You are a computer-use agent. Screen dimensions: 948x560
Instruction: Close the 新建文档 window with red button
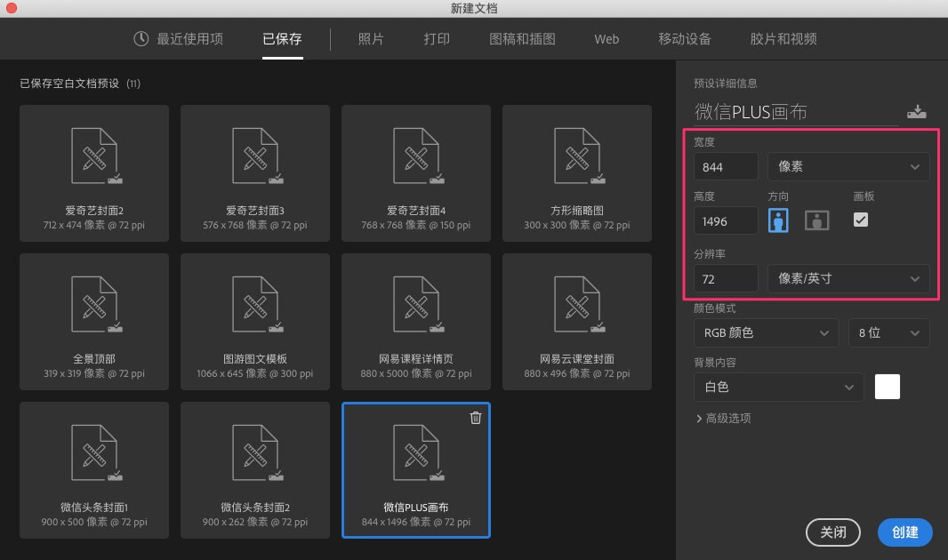(x=11, y=8)
